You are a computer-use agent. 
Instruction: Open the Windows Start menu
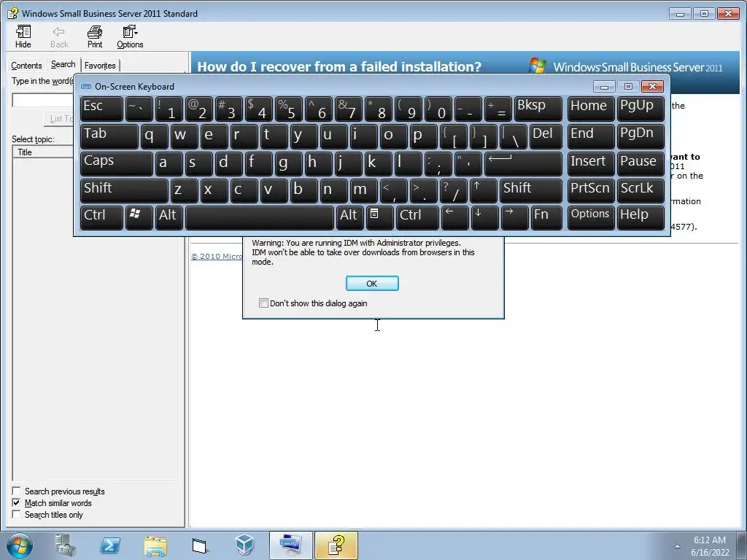pyautogui.click(x=20, y=545)
